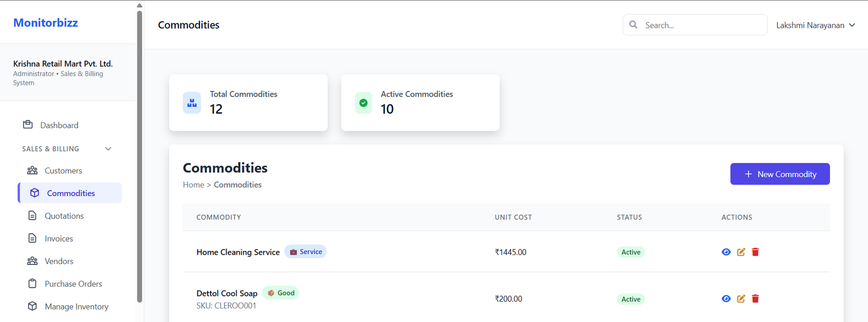This screenshot has width=868, height=322.
Task: Click the Monitorbizz logo
Action: [x=46, y=23]
